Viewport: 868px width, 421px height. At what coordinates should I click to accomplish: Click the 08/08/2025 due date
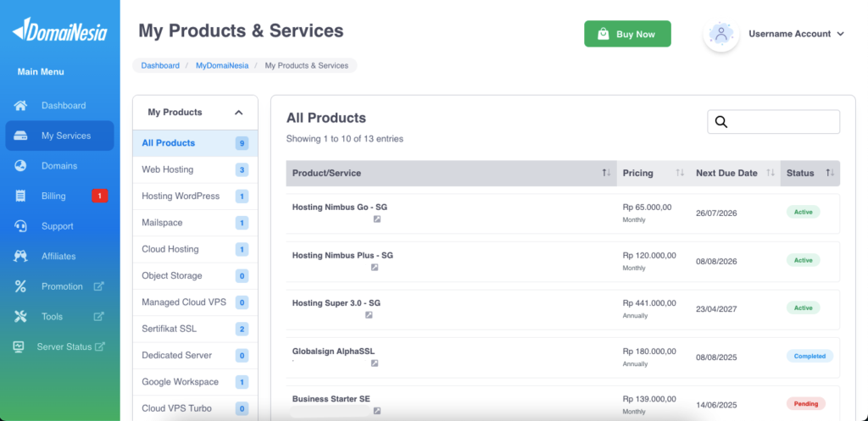click(716, 357)
